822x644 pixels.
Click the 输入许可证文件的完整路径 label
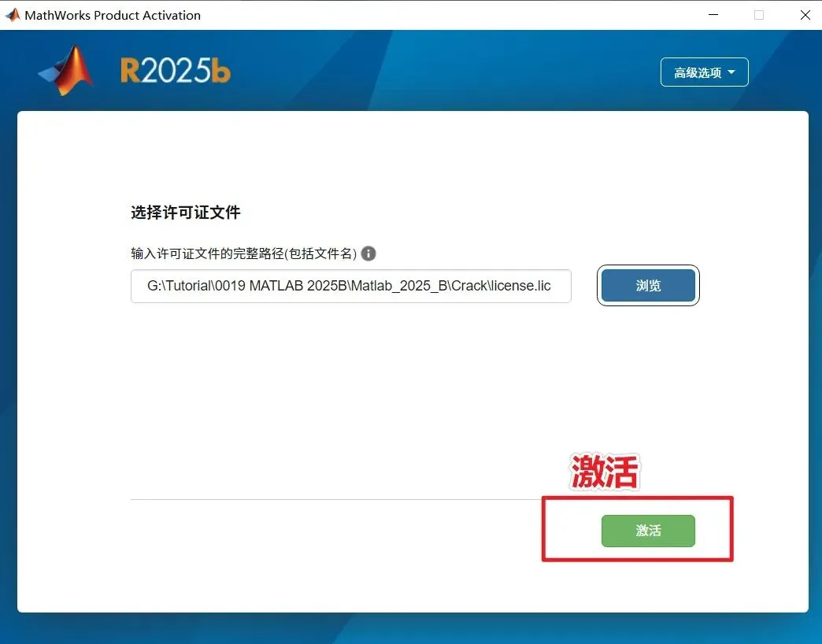(x=244, y=254)
